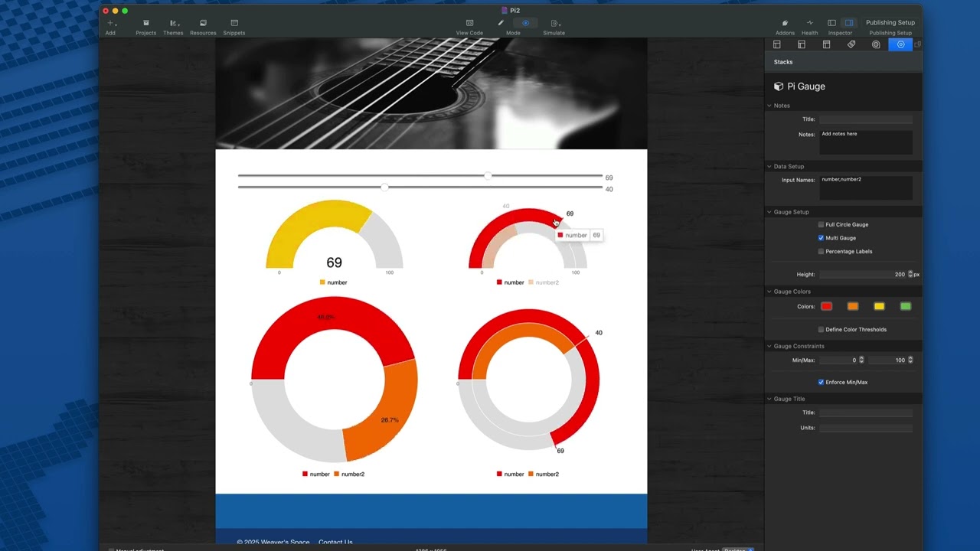Click the Max value stepper
Screen dimensions: 980x551
coord(910,360)
